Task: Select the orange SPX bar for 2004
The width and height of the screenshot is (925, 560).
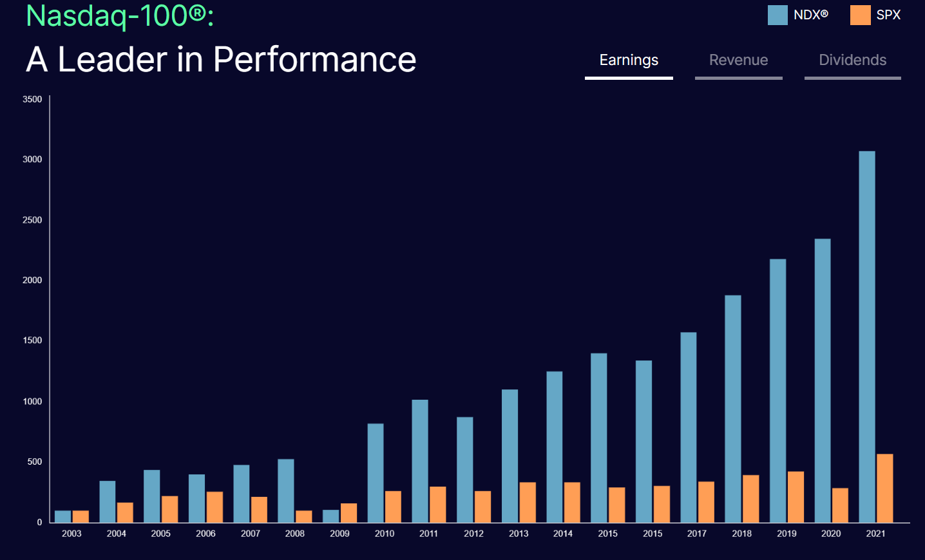Action: pyautogui.click(x=125, y=512)
